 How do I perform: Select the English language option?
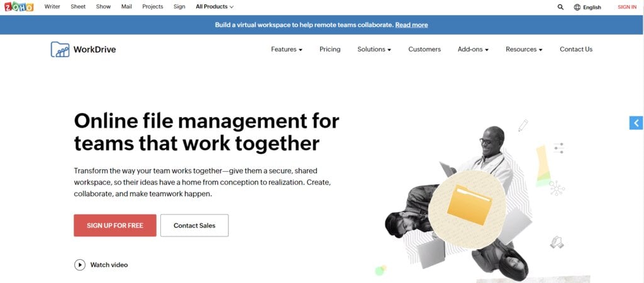[x=592, y=8]
